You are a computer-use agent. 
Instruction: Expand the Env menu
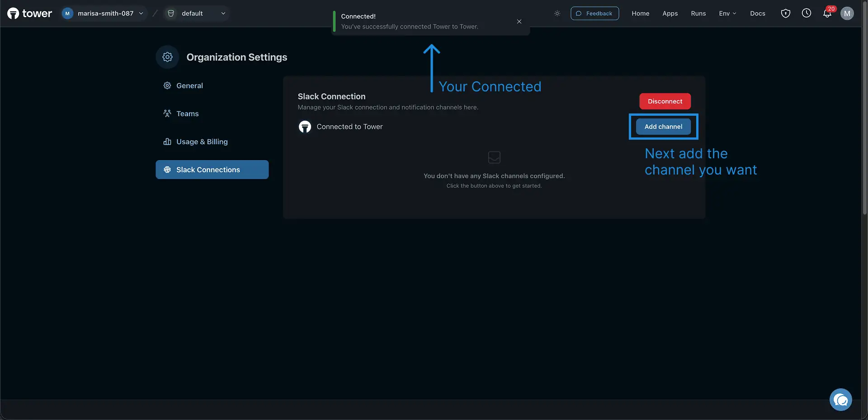[x=727, y=14]
